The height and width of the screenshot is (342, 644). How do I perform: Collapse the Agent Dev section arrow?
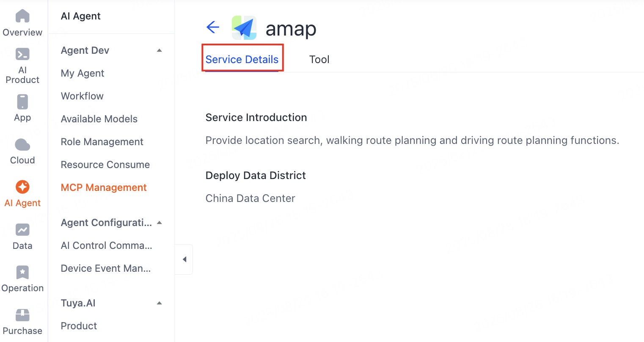pos(160,50)
